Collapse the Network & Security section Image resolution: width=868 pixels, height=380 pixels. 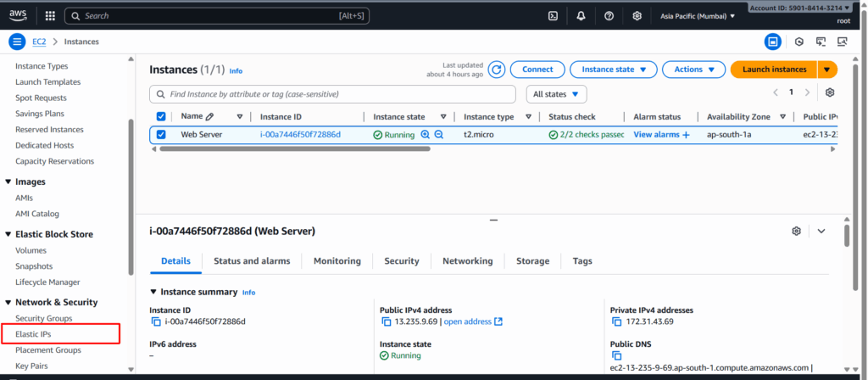coord(8,303)
